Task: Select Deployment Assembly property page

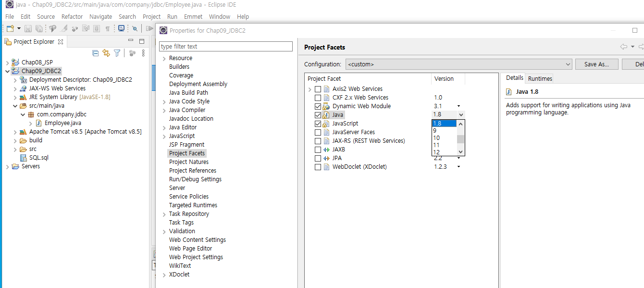Action: (198, 84)
